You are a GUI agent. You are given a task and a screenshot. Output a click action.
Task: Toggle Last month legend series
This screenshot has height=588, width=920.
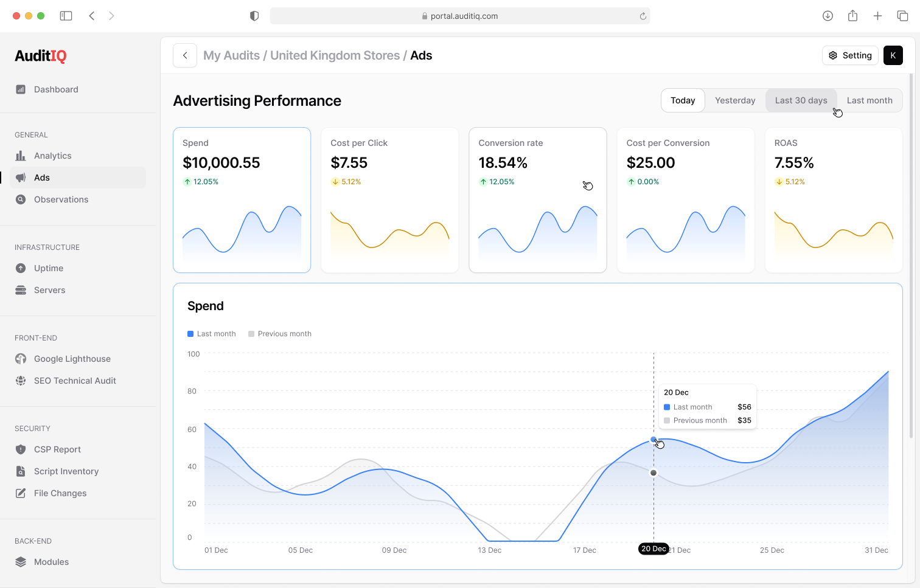coord(212,334)
